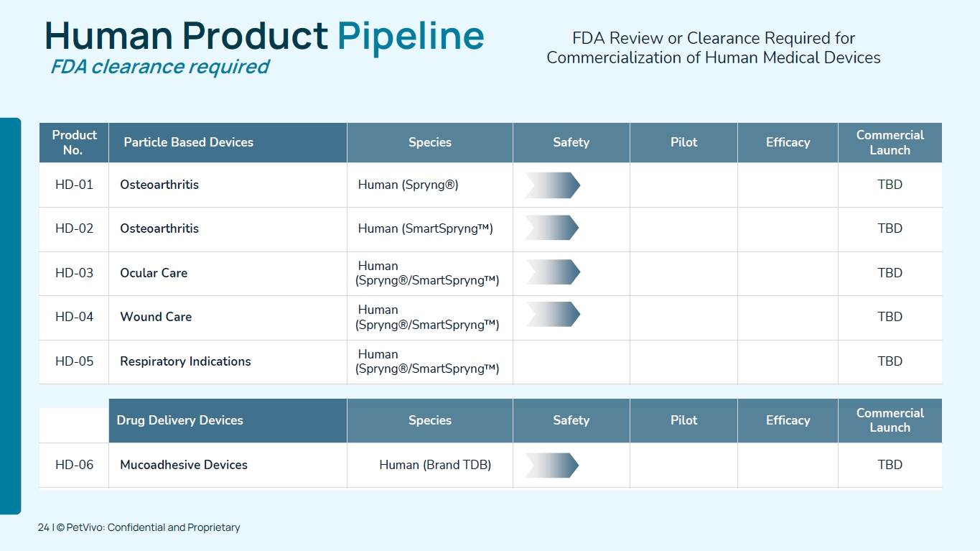Click the teal vertical bar on left edge
This screenshot has height=551, width=980.
[10, 316]
